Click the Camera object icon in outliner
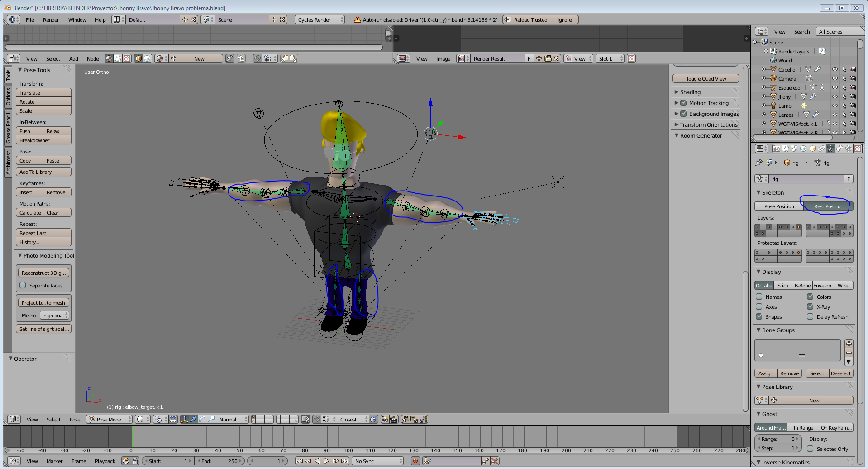 (773, 78)
